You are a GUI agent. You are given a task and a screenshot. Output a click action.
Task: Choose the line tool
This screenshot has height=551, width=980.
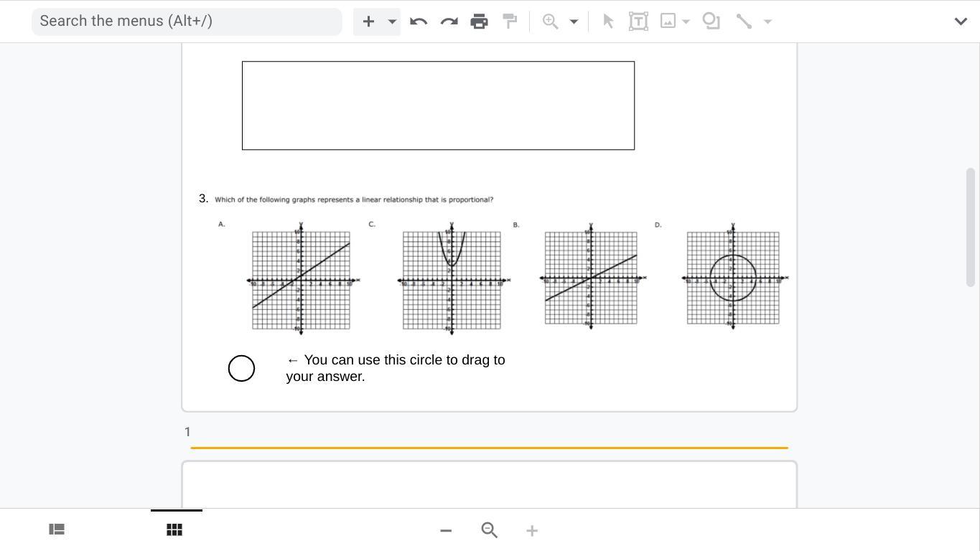pyautogui.click(x=744, y=22)
